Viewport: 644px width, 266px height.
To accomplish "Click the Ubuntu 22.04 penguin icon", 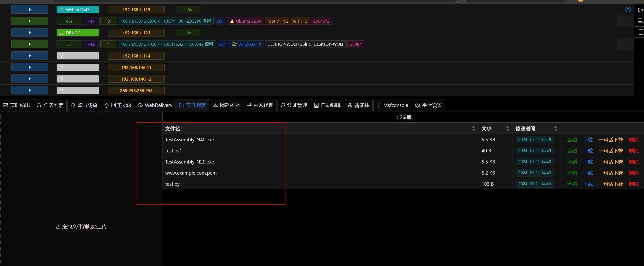I will coord(232,21).
